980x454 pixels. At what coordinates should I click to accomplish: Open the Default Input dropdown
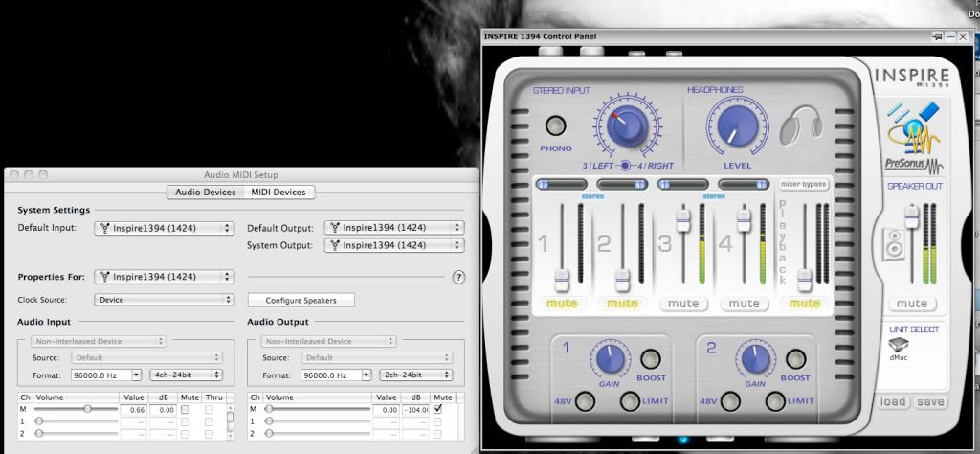pyautogui.click(x=165, y=228)
